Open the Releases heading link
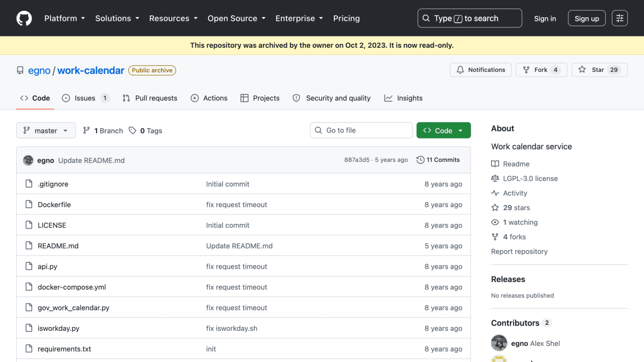This screenshot has width=644, height=362. coord(508,279)
